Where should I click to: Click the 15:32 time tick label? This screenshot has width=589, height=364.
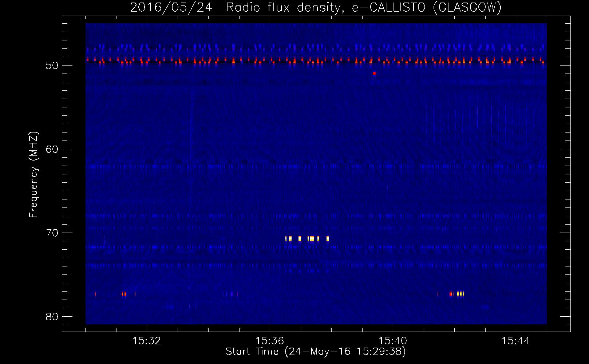pyautogui.click(x=147, y=341)
